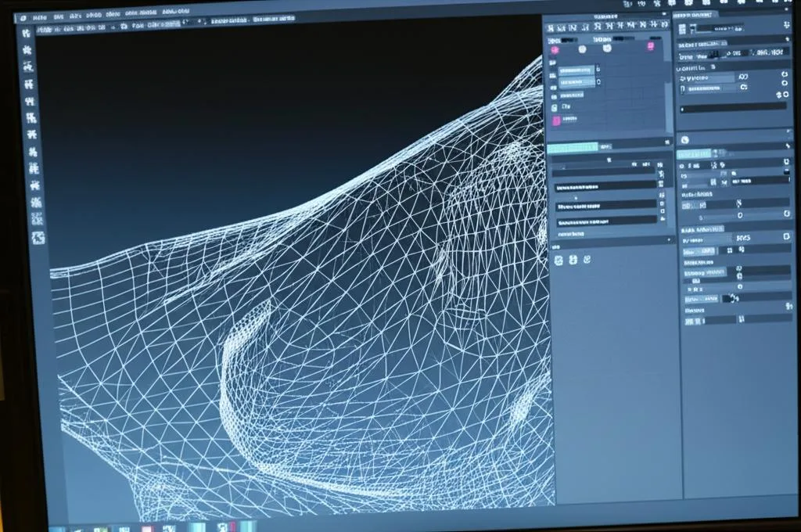
Task: Click the pink icon at the middle panel's upper right
Action: 651,46
